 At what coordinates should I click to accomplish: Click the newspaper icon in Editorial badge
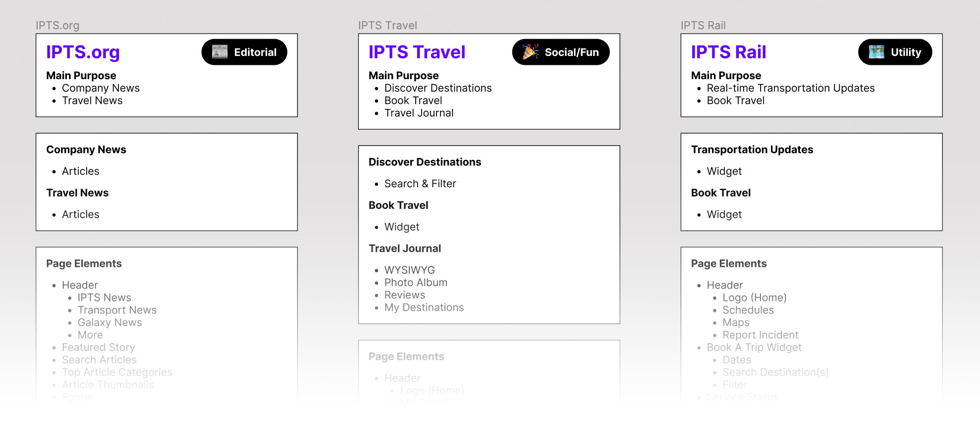(x=219, y=52)
